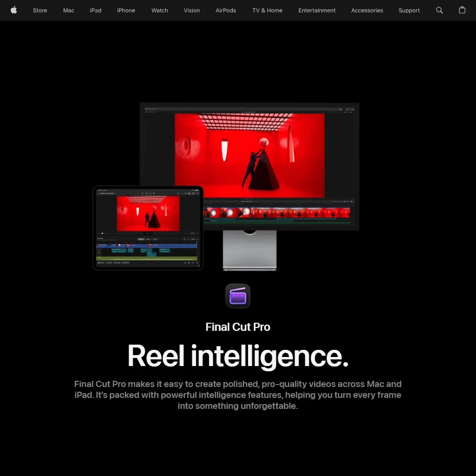Click the iPad blue timeline track

click(147, 246)
